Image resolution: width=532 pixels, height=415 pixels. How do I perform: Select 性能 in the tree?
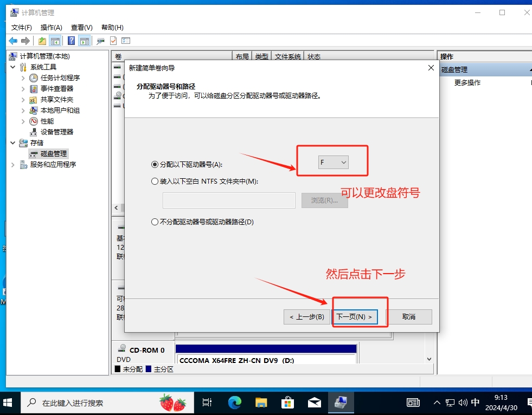[47, 121]
